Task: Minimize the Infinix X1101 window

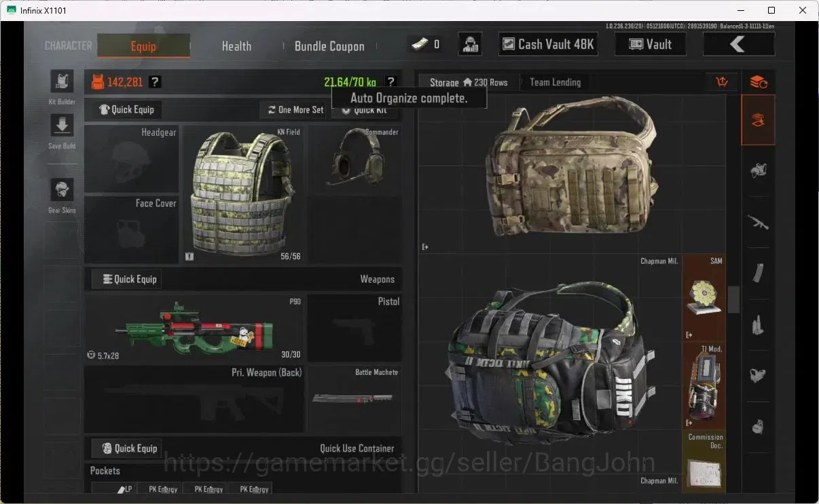Action: (x=740, y=10)
